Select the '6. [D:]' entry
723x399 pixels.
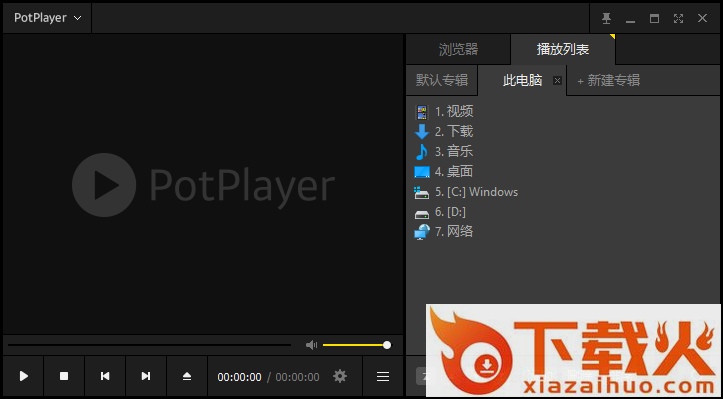click(x=450, y=212)
